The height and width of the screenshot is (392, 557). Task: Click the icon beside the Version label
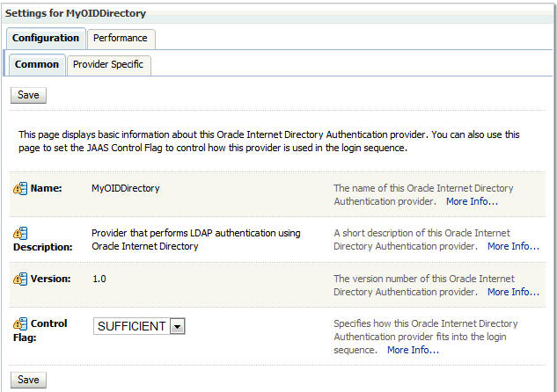click(x=20, y=279)
